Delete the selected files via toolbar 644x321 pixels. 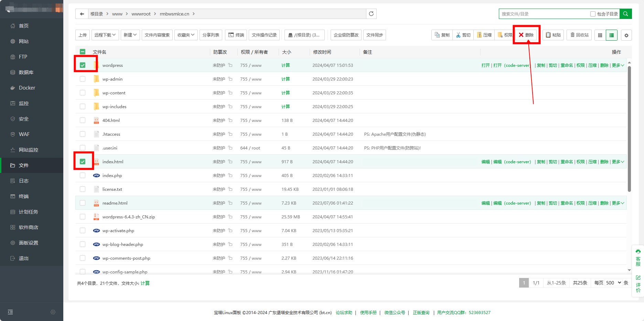(526, 35)
